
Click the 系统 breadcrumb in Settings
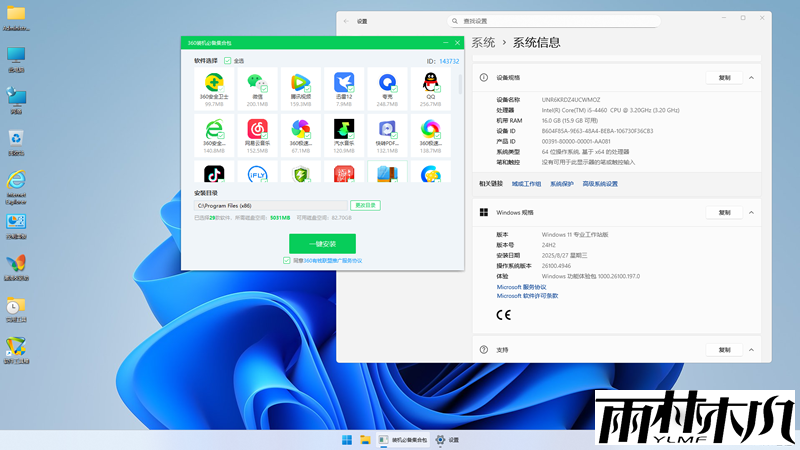[483, 42]
